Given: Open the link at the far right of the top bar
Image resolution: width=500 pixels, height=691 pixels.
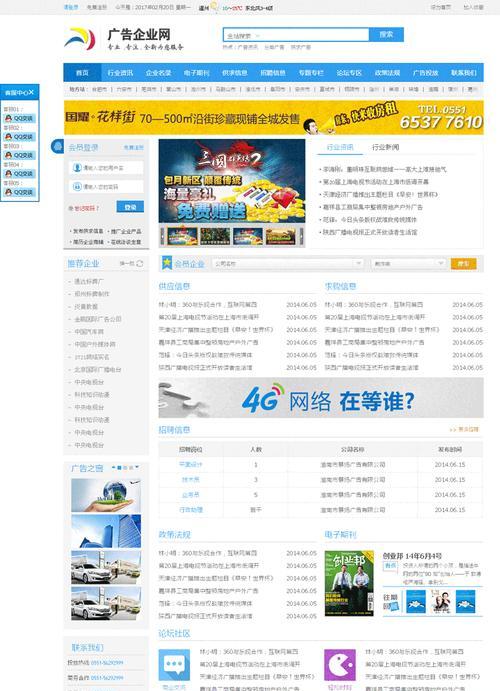Looking at the screenshot, I should (x=473, y=7).
